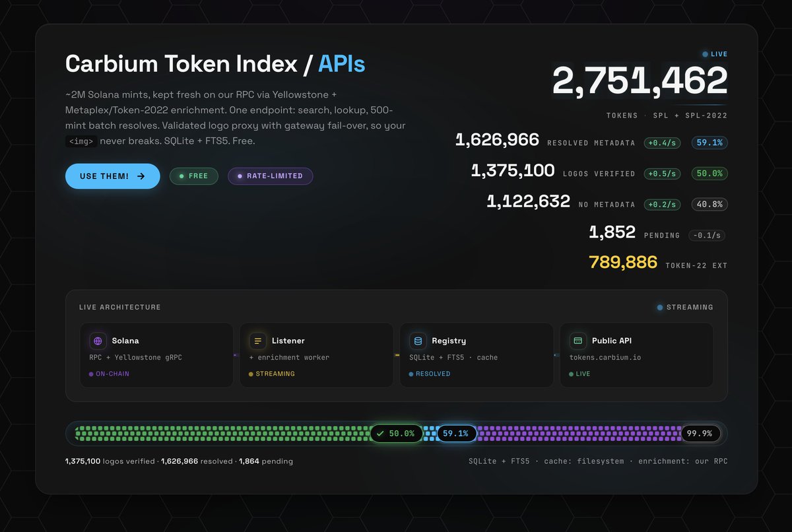The height and width of the screenshot is (532, 792).
Task: Click the NO METADATA label
Action: point(607,205)
